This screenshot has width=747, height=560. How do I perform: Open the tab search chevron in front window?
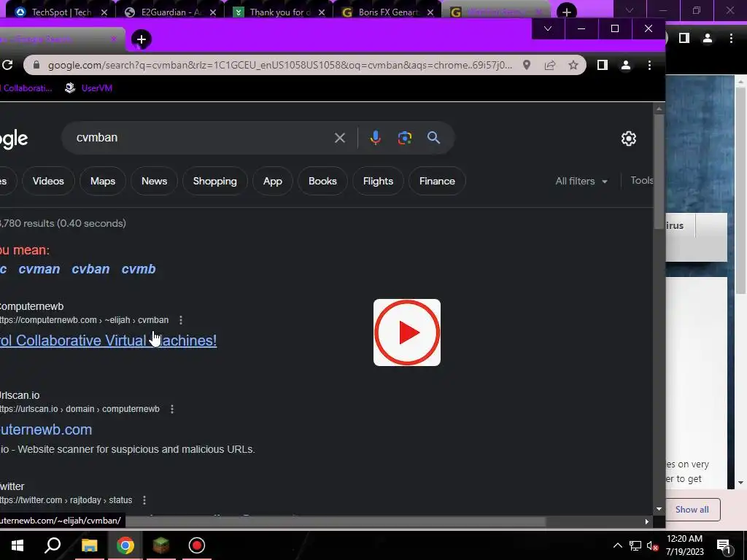548,28
